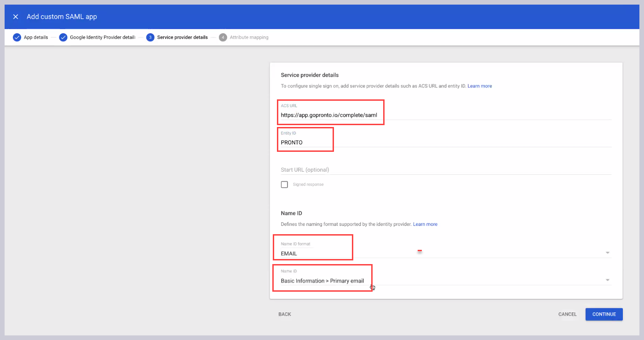This screenshot has width=644, height=340.
Task: Expand the Name ID dropdown arrow
Action: click(607, 280)
